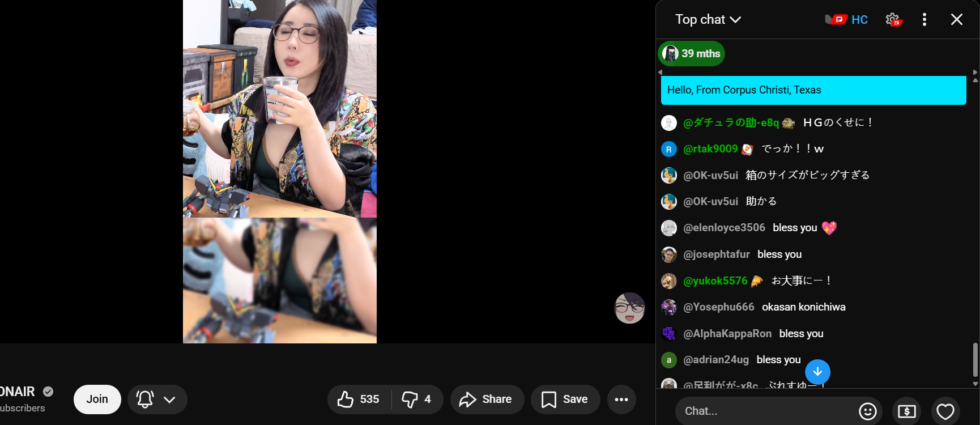Screen dimensions: 980x425
Task: Open chat settings gear icon
Action: click(x=893, y=20)
